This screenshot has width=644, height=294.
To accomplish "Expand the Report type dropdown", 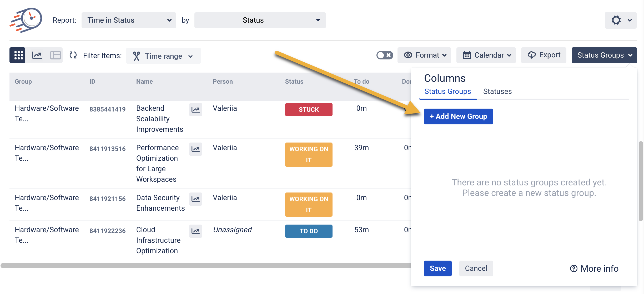I will [x=129, y=20].
